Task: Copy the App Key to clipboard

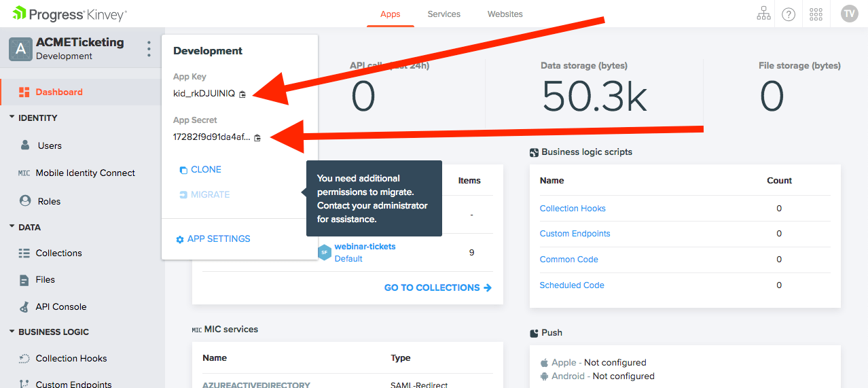Action: tap(242, 94)
